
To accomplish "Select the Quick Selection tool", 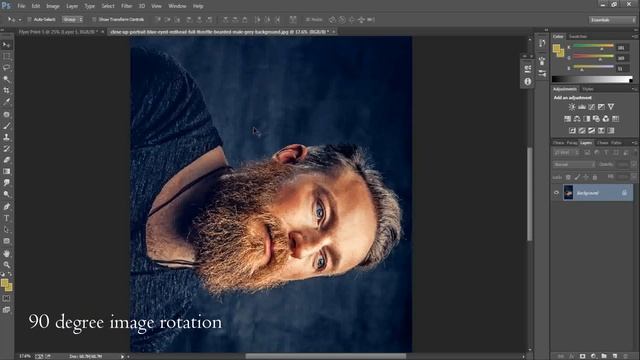I will (x=6, y=79).
